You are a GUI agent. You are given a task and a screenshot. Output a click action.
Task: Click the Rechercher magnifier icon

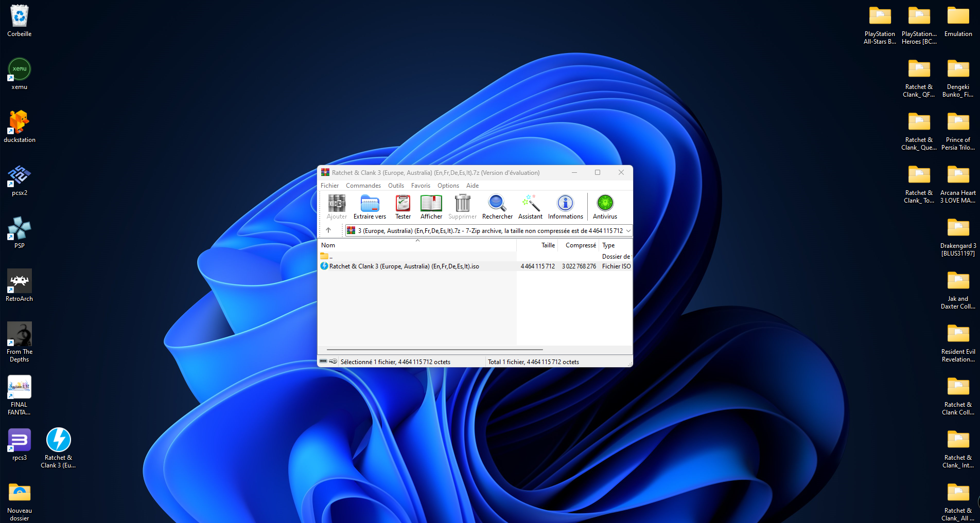(x=497, y=207)
